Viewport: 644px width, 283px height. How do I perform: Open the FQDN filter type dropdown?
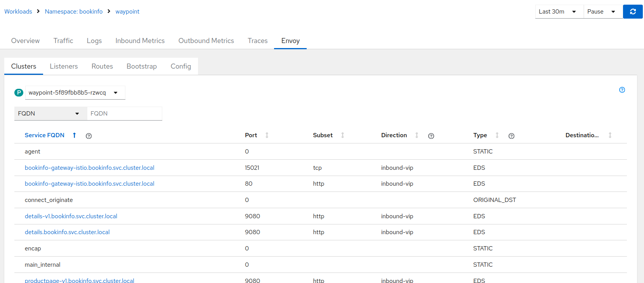pyautogui.click(x=49, y=114)
